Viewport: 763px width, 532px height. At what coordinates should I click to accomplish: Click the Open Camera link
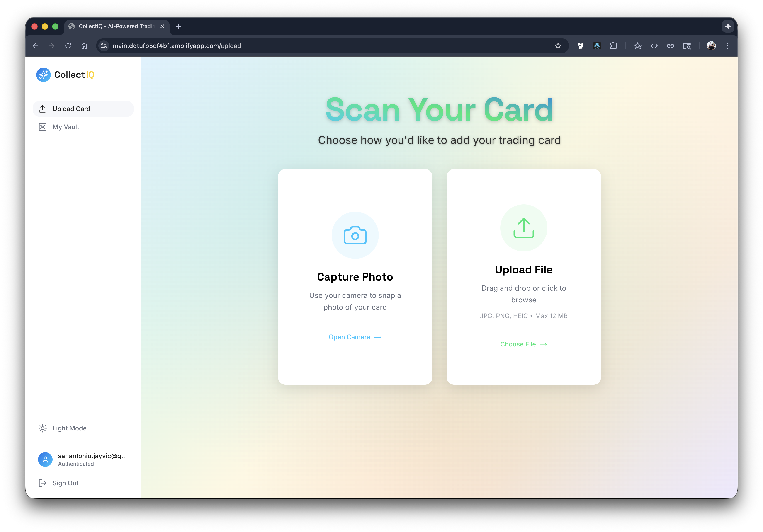[x=355, y=337]
